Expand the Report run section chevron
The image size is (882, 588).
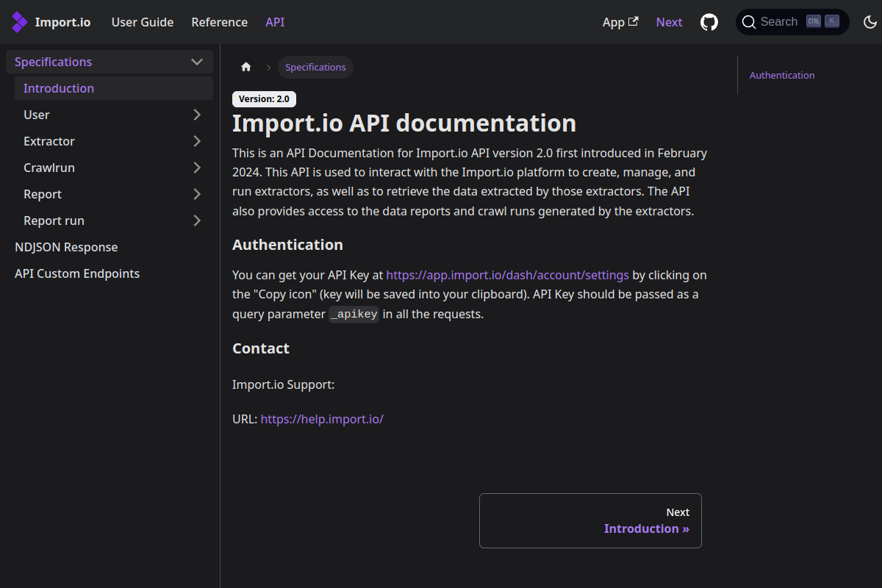tap(197, 220)
